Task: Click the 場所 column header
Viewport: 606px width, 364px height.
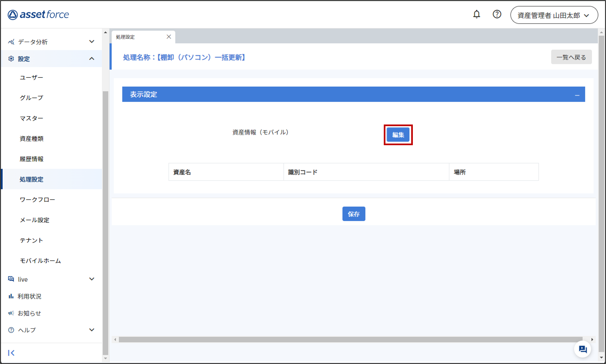Action: point(494,172)
